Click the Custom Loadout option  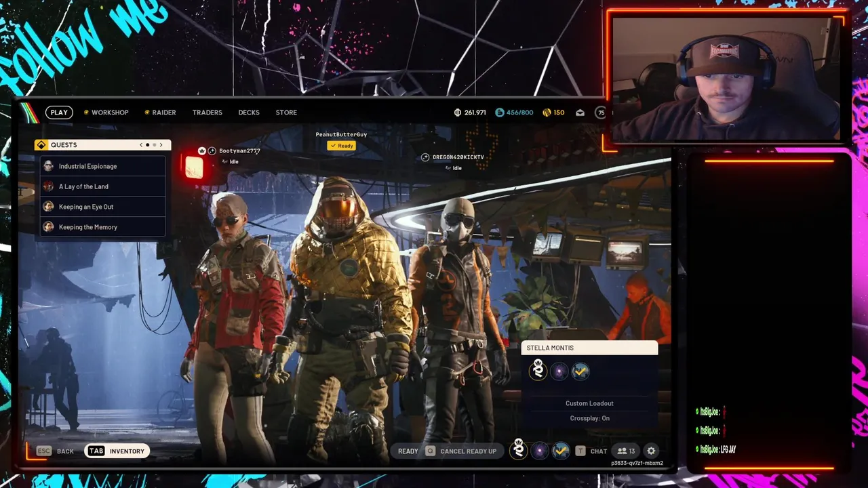coord(589,403)
